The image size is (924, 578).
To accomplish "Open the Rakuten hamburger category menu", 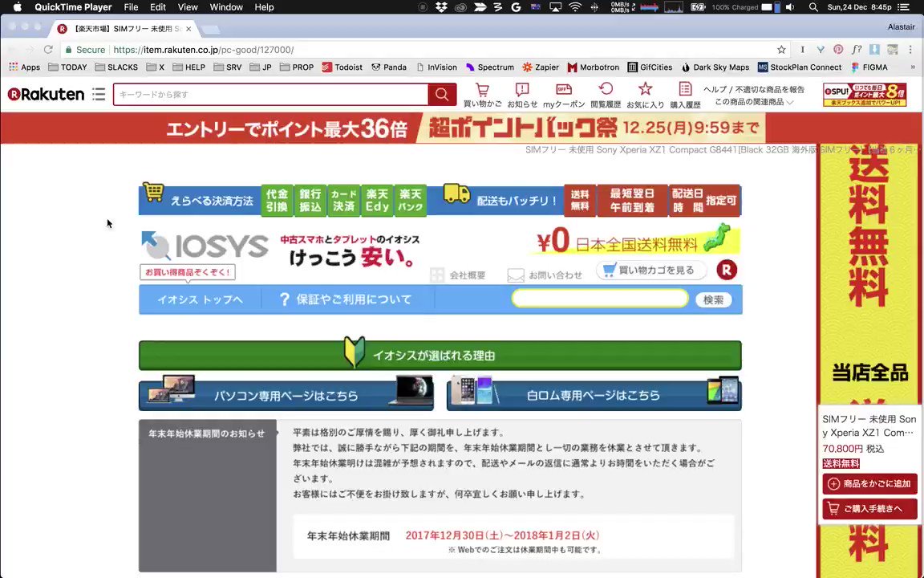I will [x=99, y=95].
